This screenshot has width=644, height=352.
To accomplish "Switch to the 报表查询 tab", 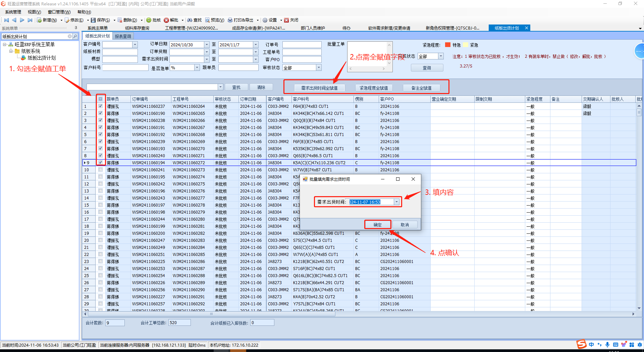I will coord(123,36).
